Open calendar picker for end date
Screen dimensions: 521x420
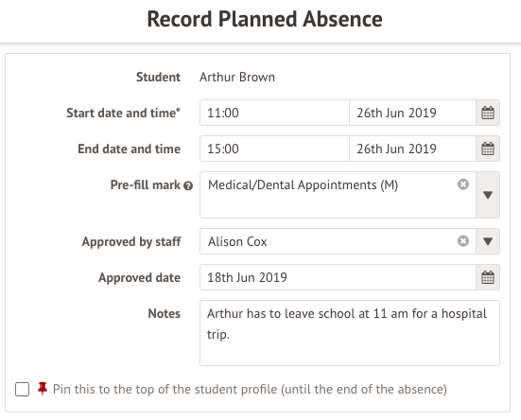point(488,149)
